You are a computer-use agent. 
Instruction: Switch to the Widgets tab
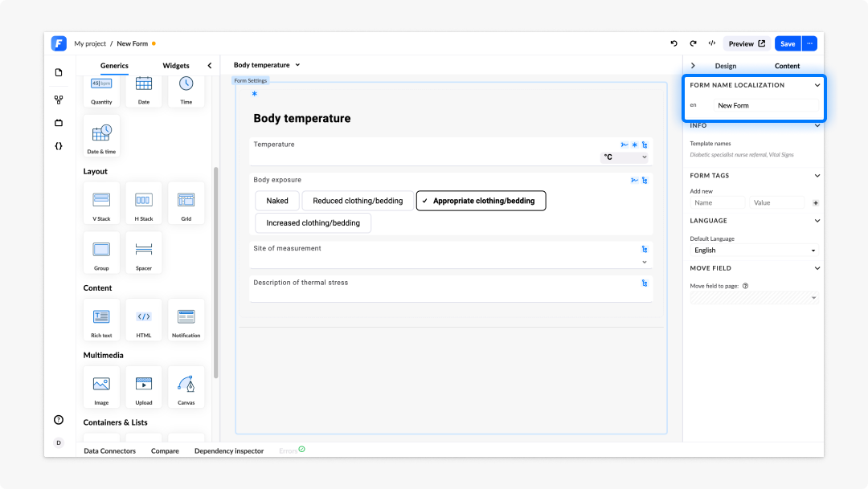(176, 65)
